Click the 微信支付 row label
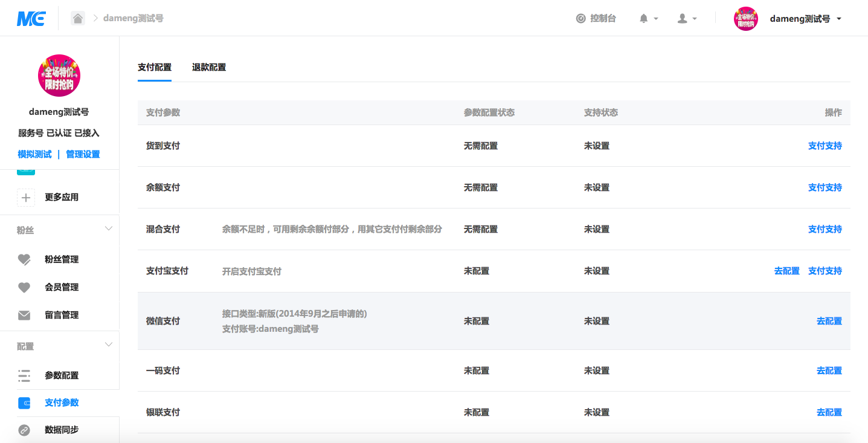 (163, 321)
